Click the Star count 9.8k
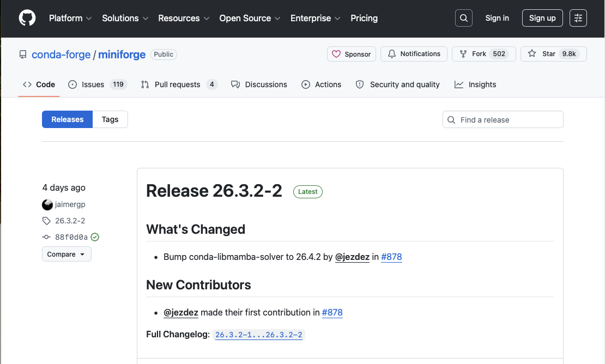605x364 pixels. [x=569, y=54]
